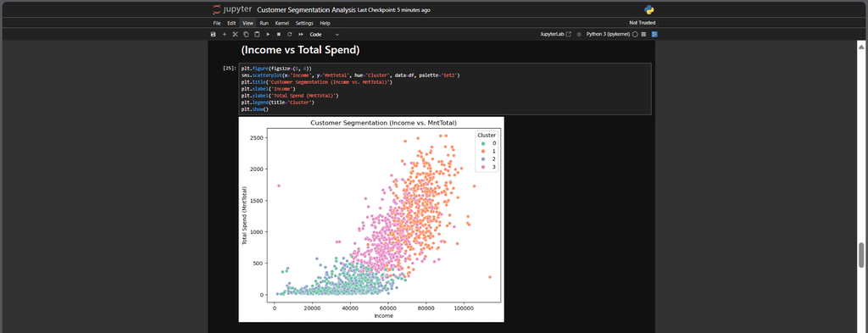Click the Not Trusted button
Screen dimensions: 868x333
click(643, 23)
